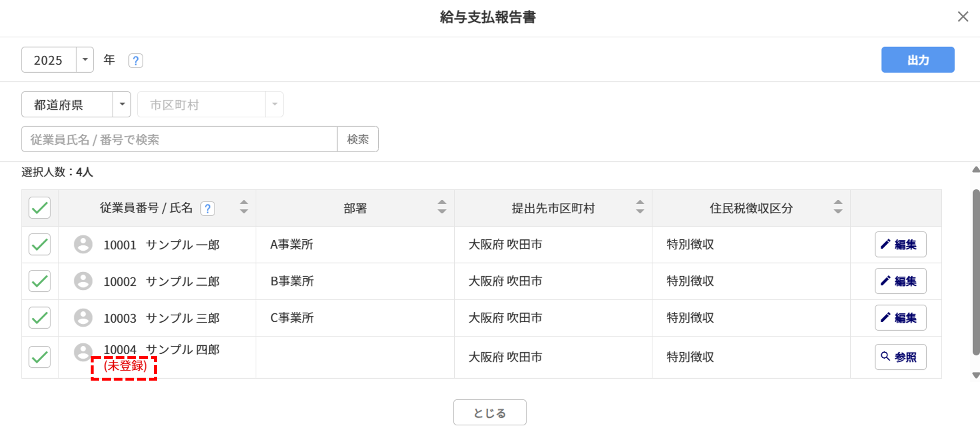The width and height of the screenshot is (980, 438).
Task: Click the 出力 button
Action: pyautogui.click(x=917, y=60)
